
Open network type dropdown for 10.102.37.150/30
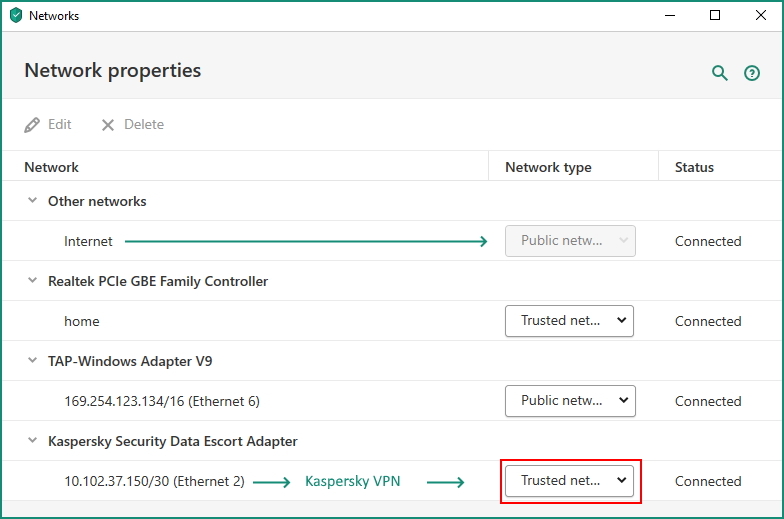click(x=570, y=481)
